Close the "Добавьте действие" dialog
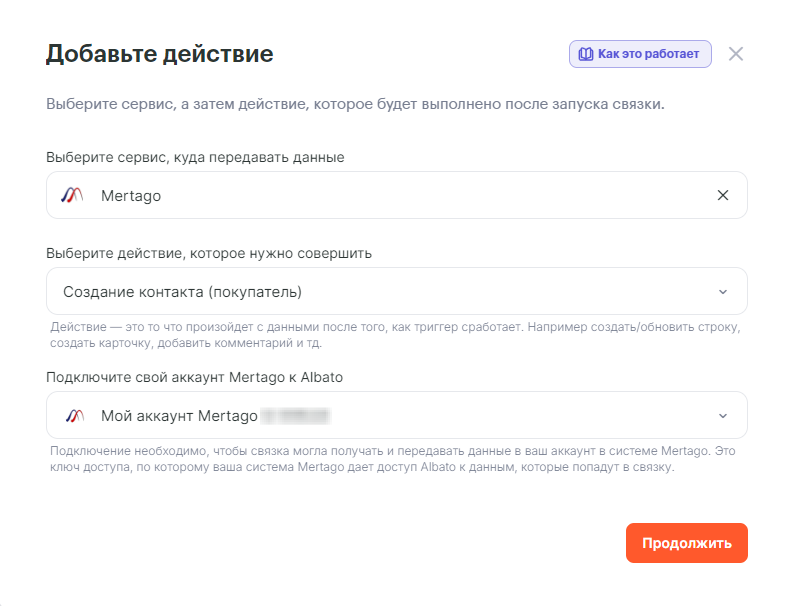 coord(736,54)
